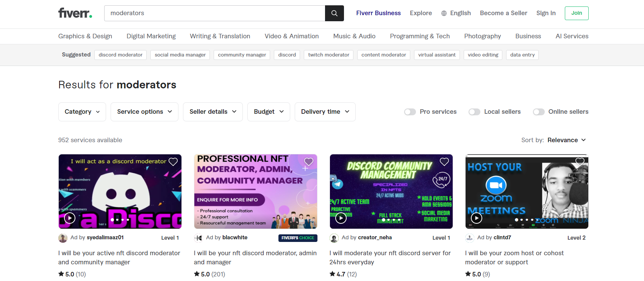
Task: Select suggested tag discord moderator
Action: (120, 55)
